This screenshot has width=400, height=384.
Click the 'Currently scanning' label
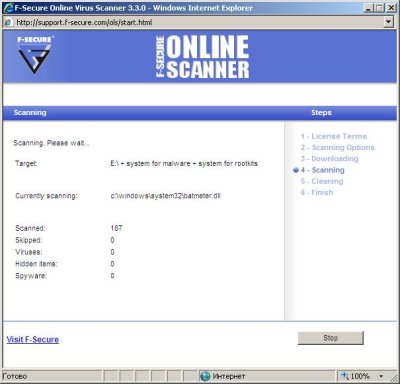coord(46,196)
